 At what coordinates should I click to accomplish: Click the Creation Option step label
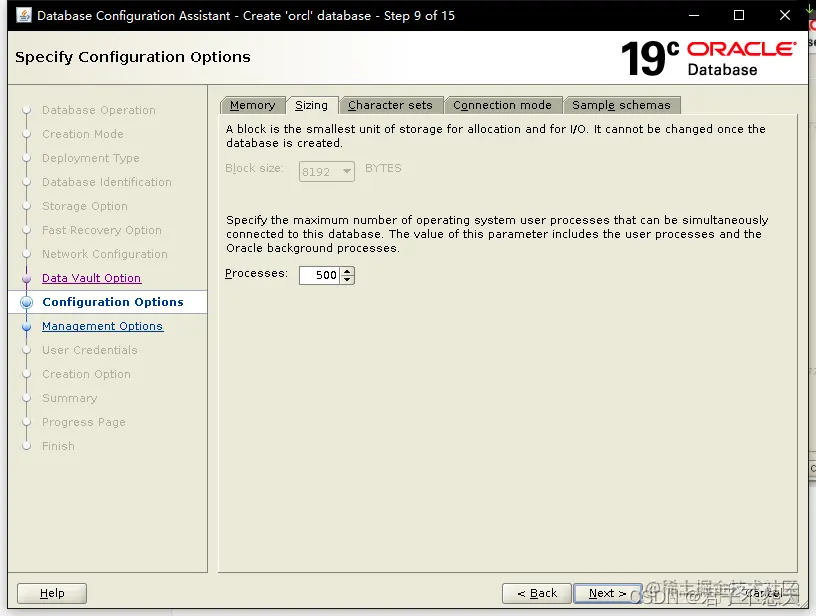(86, 374)
